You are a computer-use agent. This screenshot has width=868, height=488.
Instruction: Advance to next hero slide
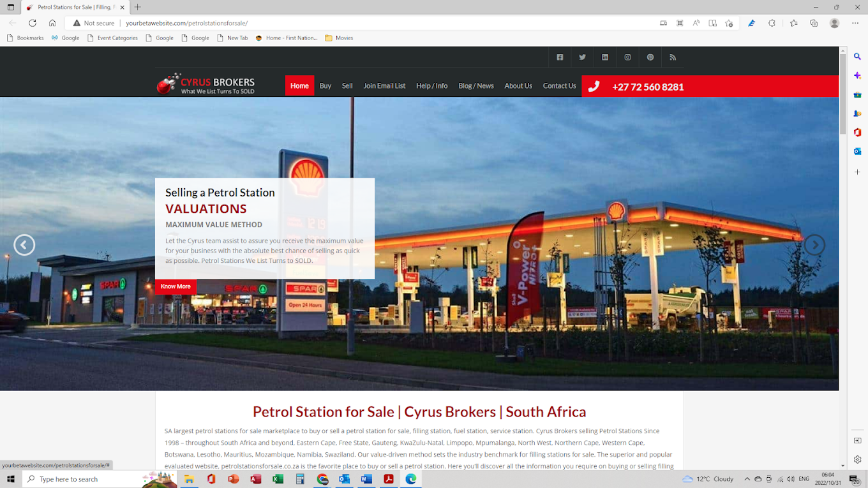[x=814, y=244]
